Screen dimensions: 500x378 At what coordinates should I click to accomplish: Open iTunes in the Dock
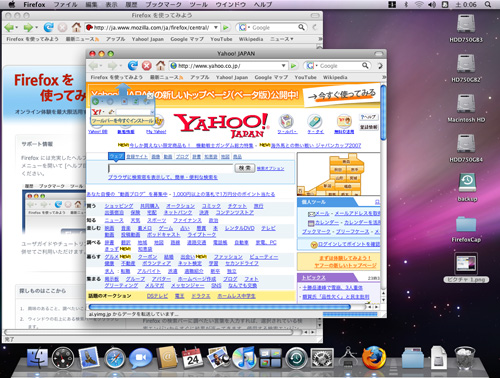[244, 358]
